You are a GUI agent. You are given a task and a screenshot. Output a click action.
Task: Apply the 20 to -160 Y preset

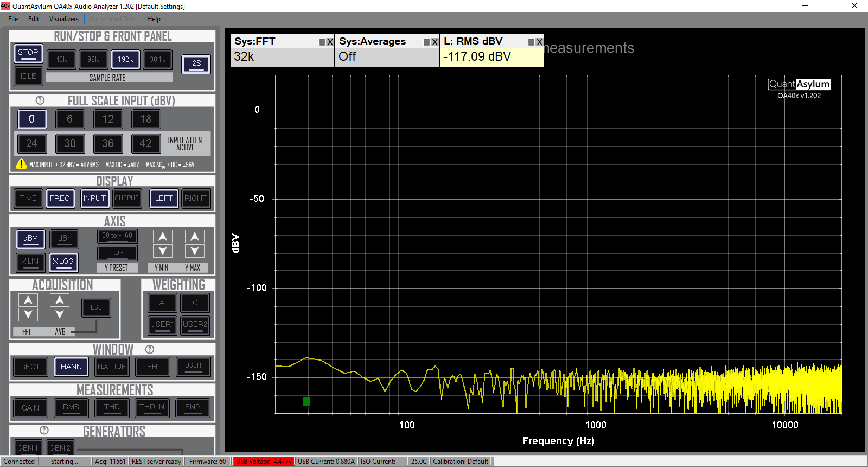[117, 236]
